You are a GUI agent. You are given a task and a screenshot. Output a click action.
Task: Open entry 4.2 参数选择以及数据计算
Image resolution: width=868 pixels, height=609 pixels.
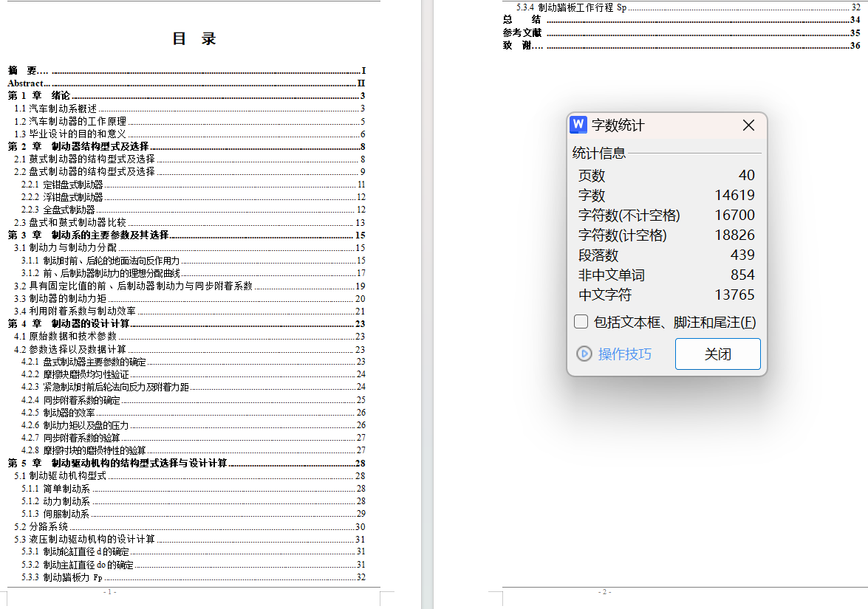tap(190, 350)
